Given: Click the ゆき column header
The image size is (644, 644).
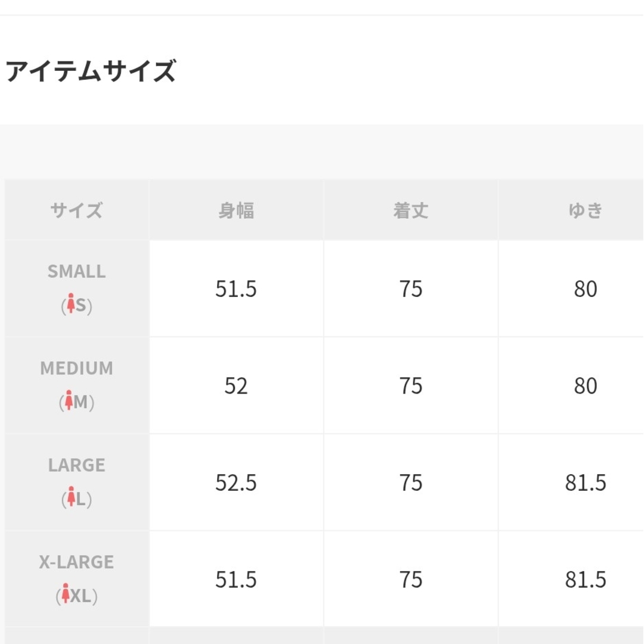Looking at the screenshot, I should point(586,210).
